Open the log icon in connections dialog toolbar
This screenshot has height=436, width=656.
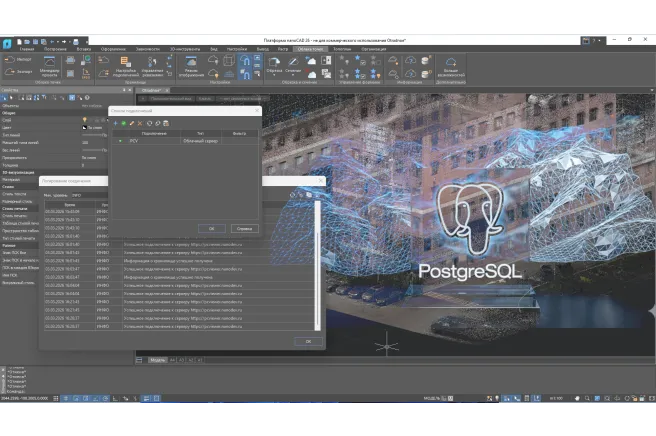[166, 123]
